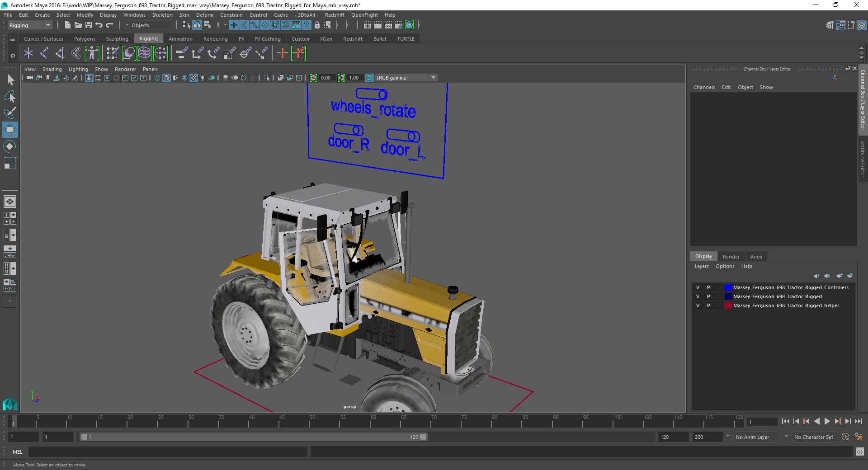Open the Options menu in layer editor
This screenshot has height=470, width=868.
[725, 266]
